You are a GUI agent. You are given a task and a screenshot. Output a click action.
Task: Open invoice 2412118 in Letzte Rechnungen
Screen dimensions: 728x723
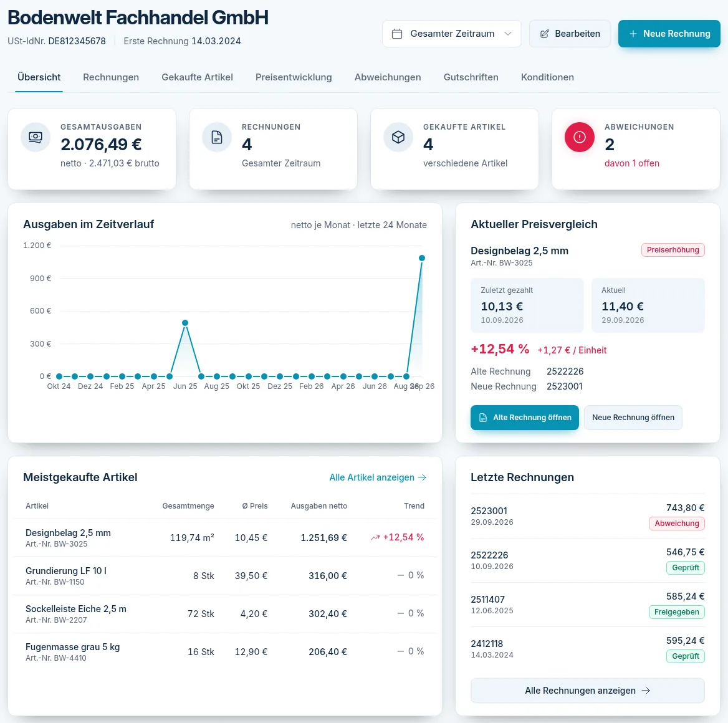pyautogui.click(x=587, y=649)
